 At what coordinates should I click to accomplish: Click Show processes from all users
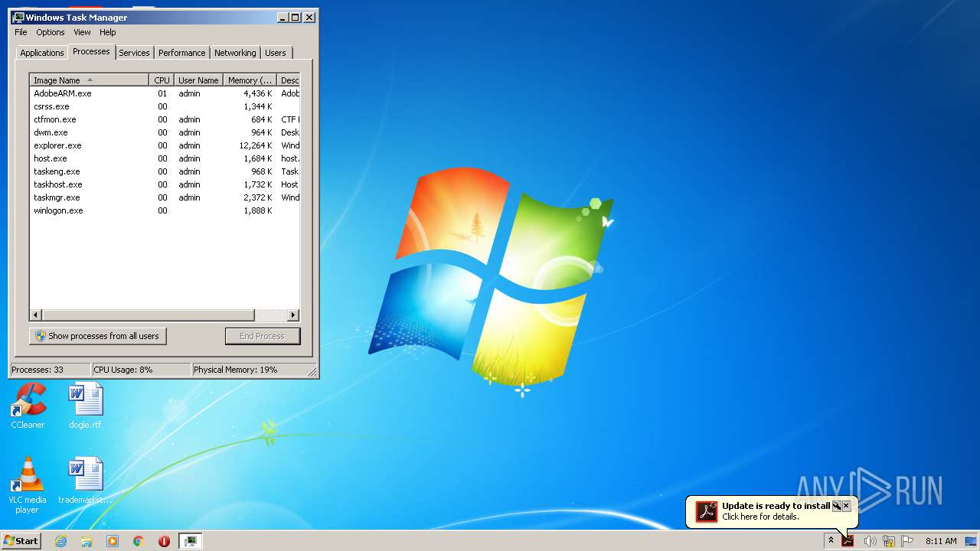[x=97, y=336]
